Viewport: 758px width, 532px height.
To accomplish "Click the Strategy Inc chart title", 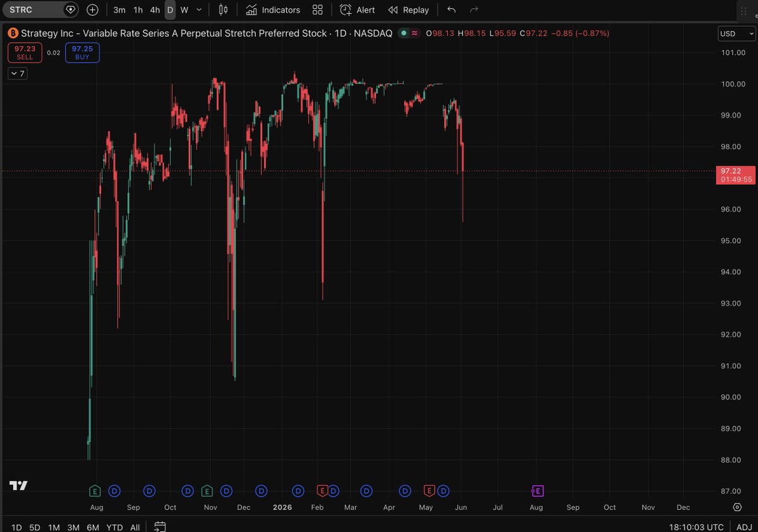I will coord(207,33).
